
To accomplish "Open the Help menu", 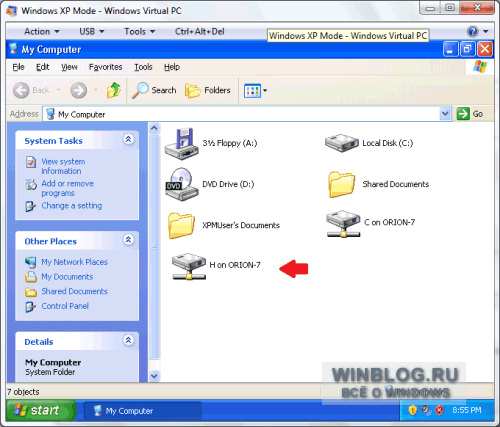I will (x=172, y=67).
